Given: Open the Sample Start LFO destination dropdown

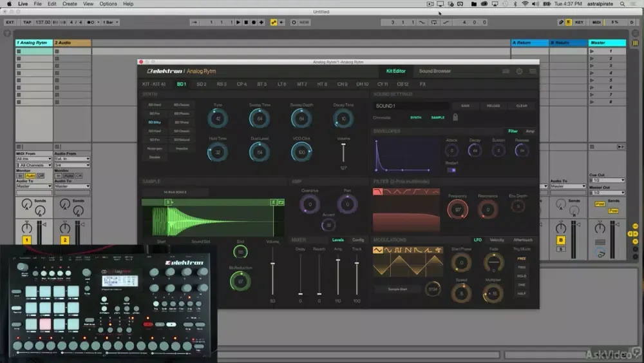Looking at the screenshot, I should tap(397, 289).
